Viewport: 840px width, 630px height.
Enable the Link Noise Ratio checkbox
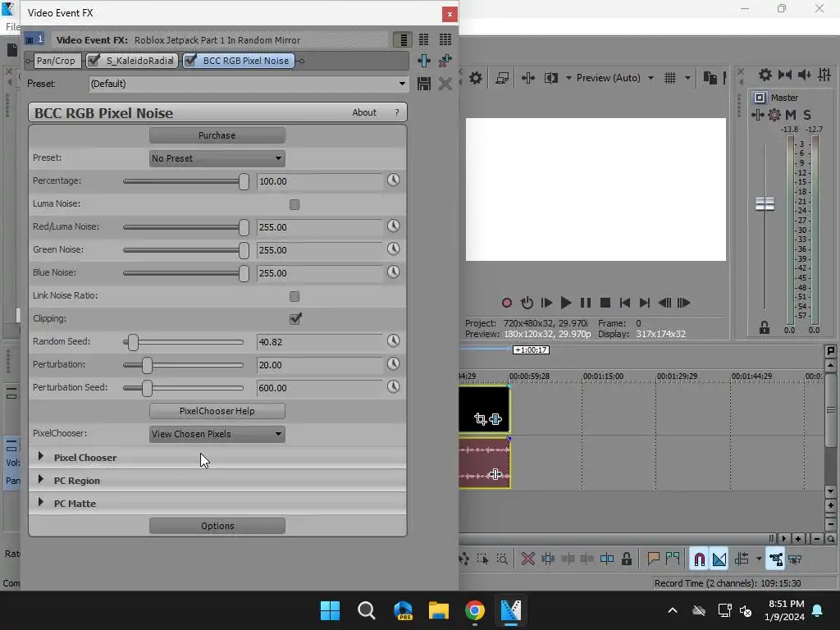pyautogui.click(x=294, y=296)
